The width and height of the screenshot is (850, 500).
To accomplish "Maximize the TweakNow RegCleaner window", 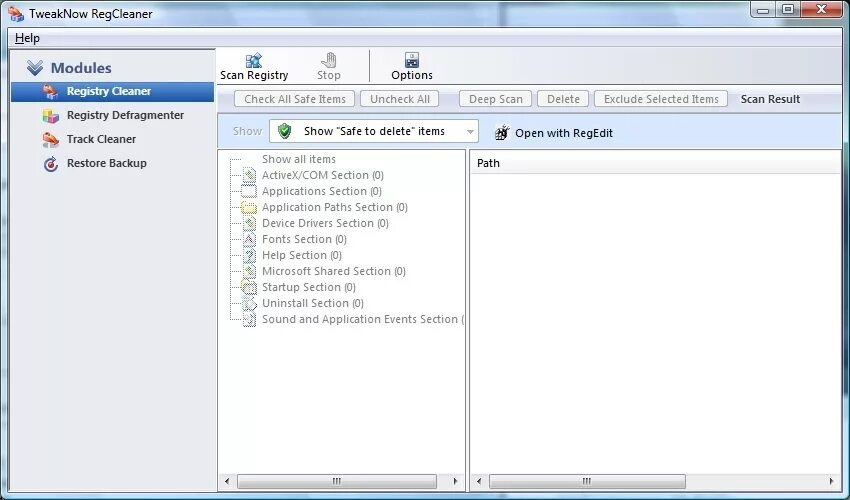I will [x=788, y=10].
